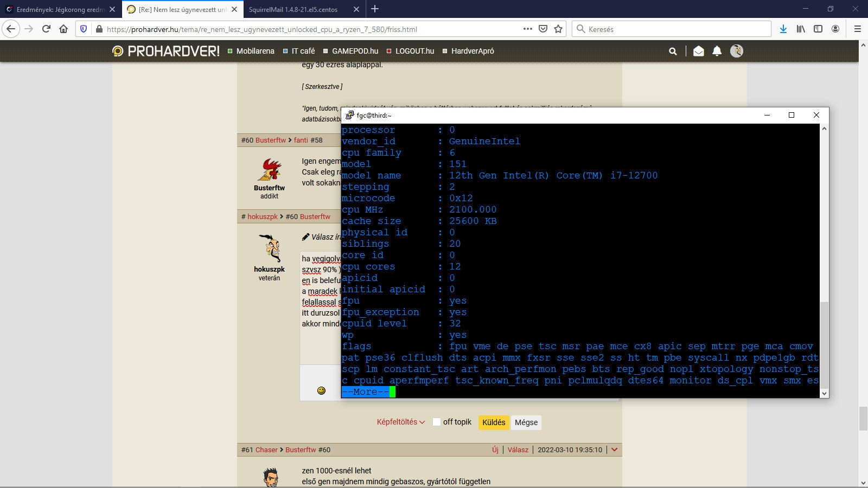
Task: Click the Új link on post #61
Action: [495, 450]
